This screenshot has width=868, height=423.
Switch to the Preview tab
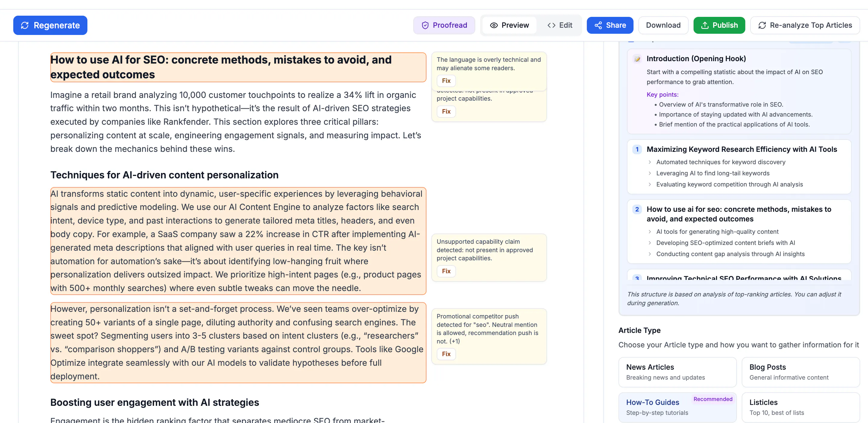(x=509, y=25)
